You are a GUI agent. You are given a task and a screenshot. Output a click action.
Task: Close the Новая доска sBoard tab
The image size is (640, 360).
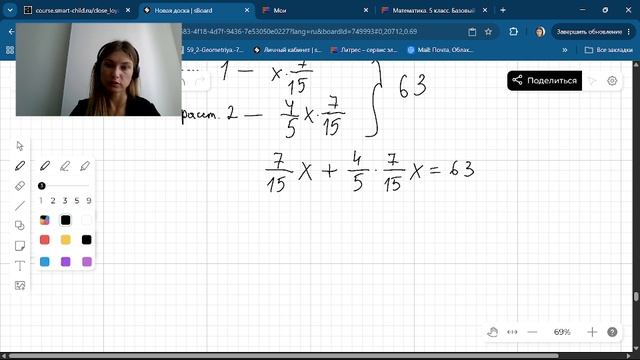pos(247,10)
